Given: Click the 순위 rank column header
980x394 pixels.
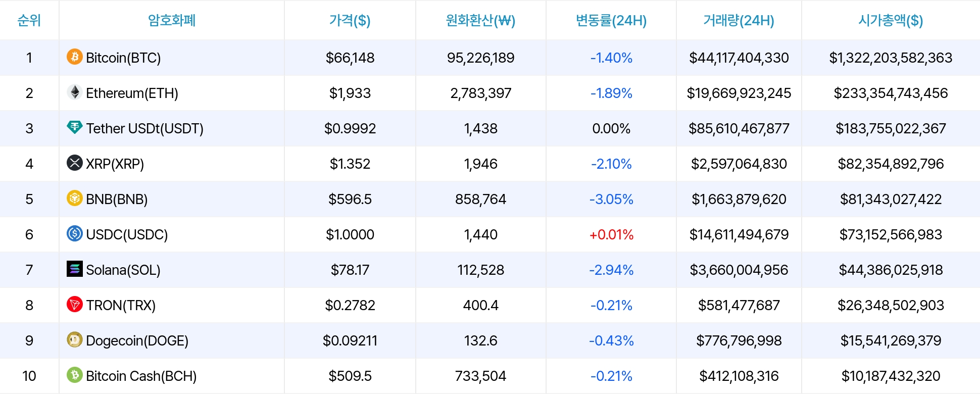Looking at the screenshot, I should (x=29, y=20).
